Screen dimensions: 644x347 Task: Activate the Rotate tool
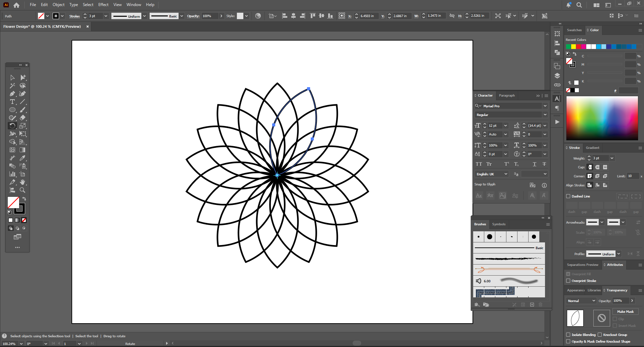pyautogui.click(x=12, y=126)
